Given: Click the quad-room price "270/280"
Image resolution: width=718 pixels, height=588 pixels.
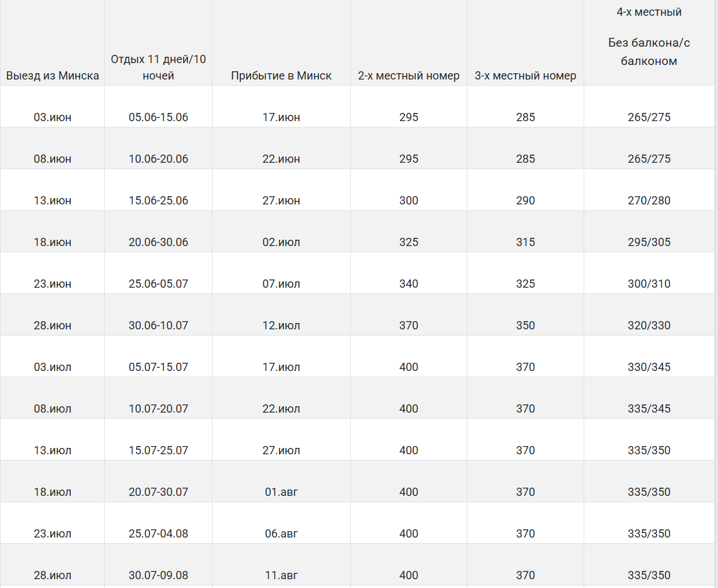Looking at the screenshot, I should tap(649, 201).
